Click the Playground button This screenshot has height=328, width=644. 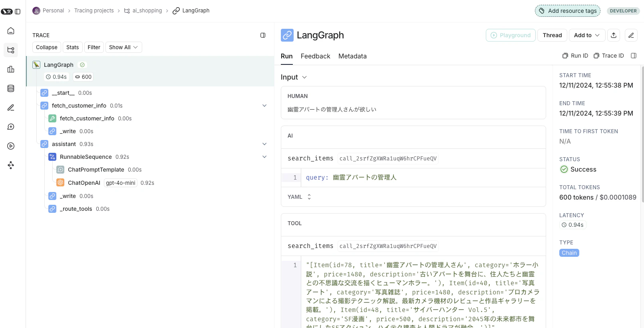[x=511, y=35]
